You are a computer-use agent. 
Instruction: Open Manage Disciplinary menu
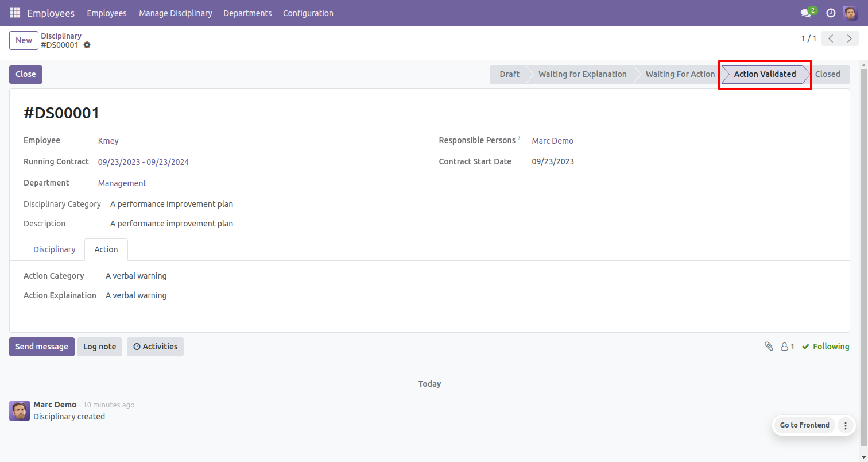(x=176, y=13)
